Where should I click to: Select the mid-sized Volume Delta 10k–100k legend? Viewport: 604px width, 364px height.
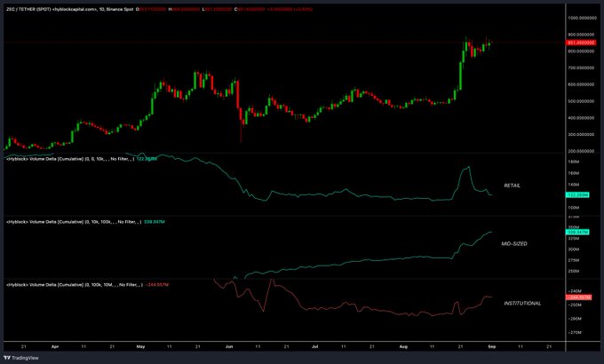(x=74, y=222)
